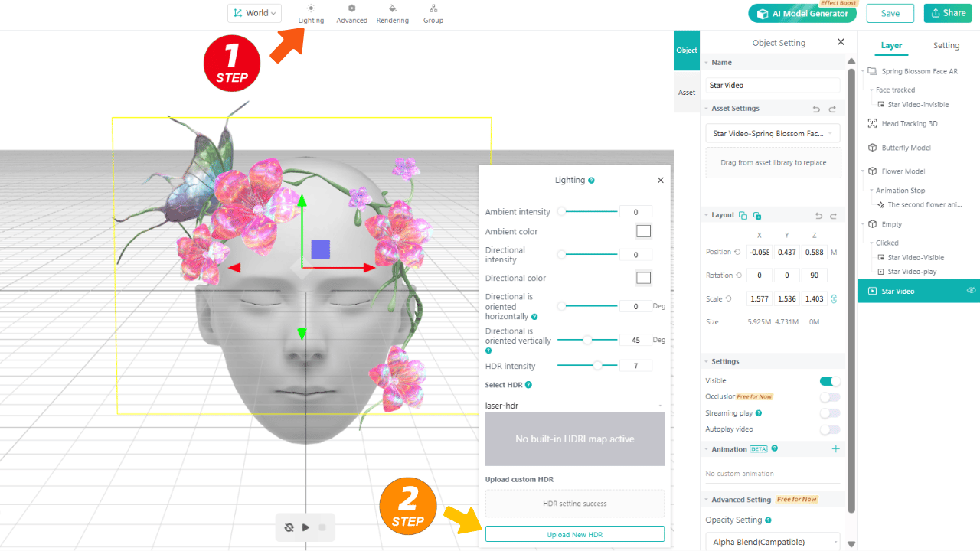This screenshot has height=551, width=980.
Task: Enable the Occlusion toggle
Action: pos(829,397)
